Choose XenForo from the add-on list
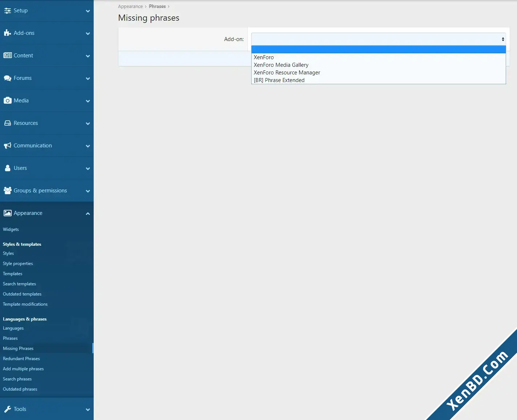 click(378, 57)
